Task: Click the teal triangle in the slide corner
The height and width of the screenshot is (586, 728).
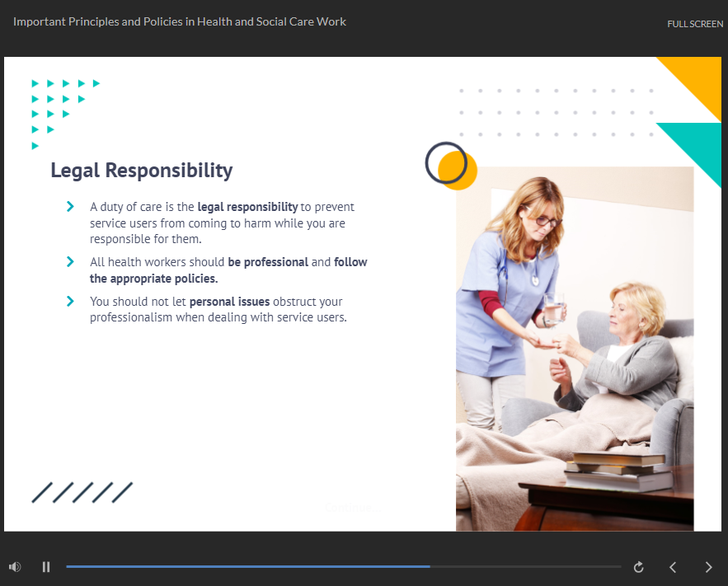Action: (x=696, y=147)
